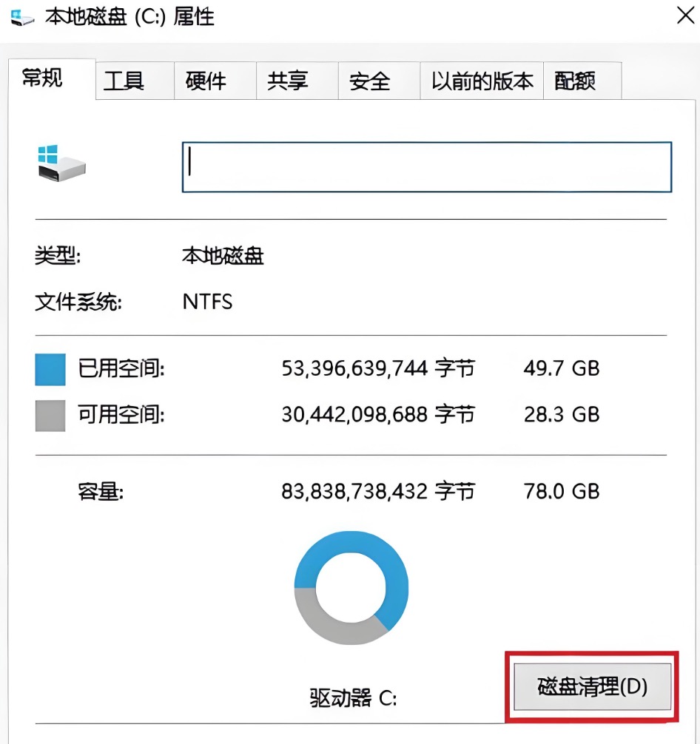Image resolution: width=700 pixels, height=744 pixels.
Task: Click the drive name text field
Action: pos(426,167)
